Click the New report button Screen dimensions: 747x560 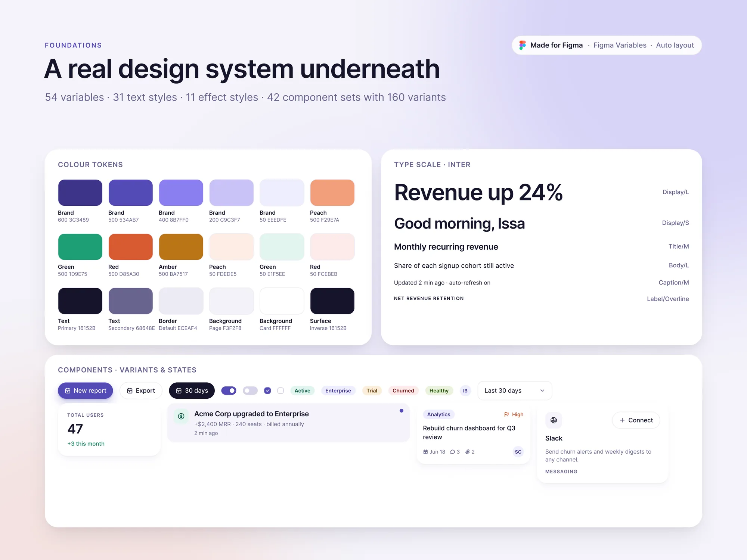coord(86,391)
